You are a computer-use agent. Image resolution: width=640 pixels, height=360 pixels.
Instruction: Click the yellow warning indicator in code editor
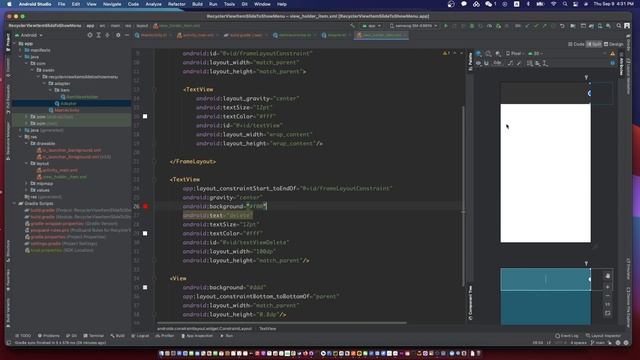(445, 53)
